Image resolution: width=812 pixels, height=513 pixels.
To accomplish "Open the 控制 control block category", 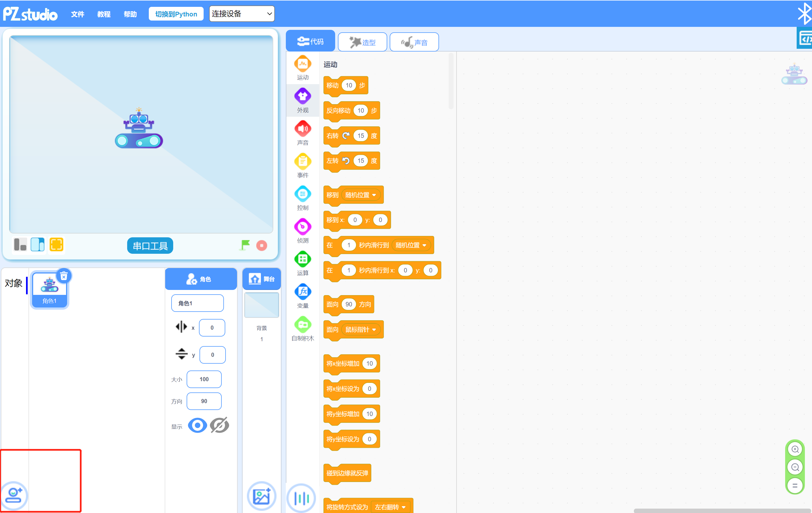I will click(x=303, y=198).
